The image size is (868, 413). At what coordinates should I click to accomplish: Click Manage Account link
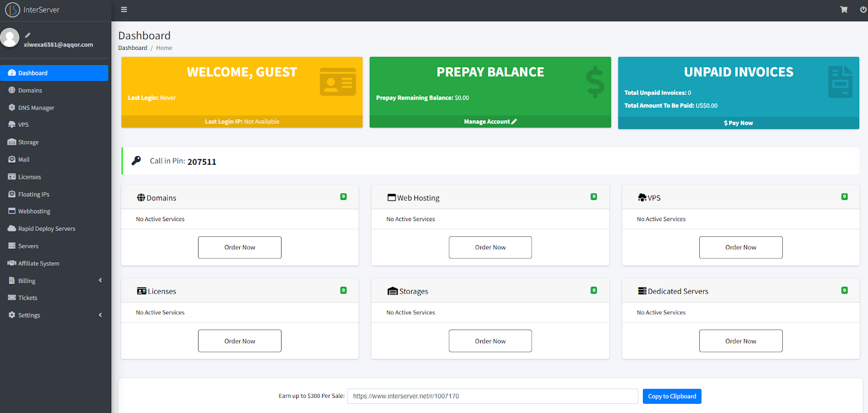(x=490, y=121)
